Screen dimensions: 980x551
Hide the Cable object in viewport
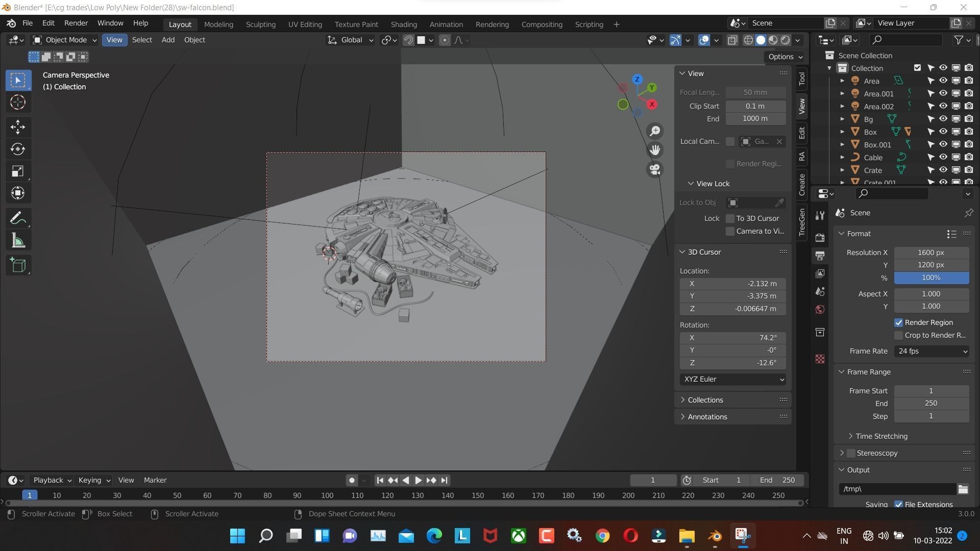[943, 157]
